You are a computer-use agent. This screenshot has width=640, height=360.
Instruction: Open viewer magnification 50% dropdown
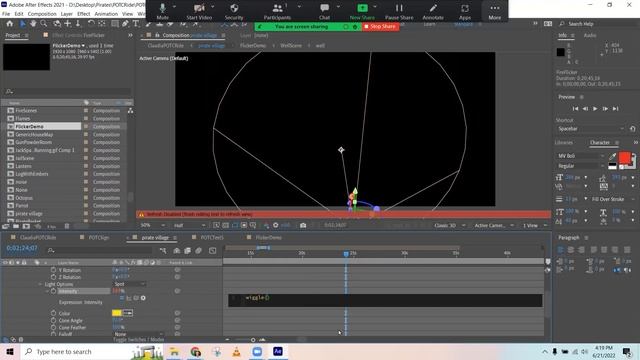pyautogui.click(x=153, y=225)
